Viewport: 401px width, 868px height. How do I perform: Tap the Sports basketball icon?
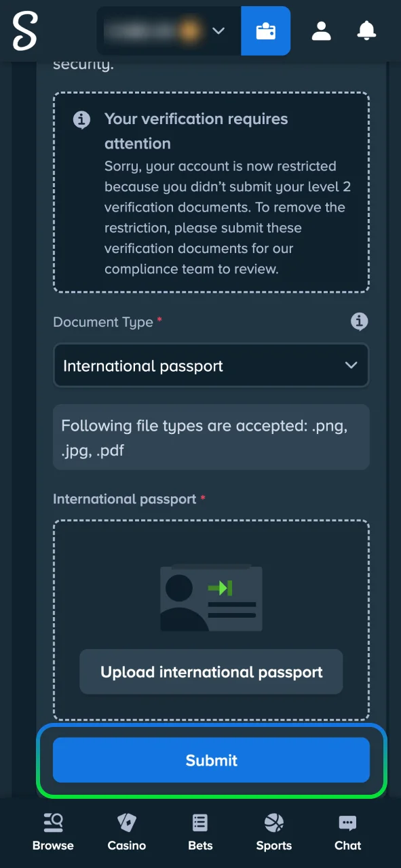[x=273, y=822]
